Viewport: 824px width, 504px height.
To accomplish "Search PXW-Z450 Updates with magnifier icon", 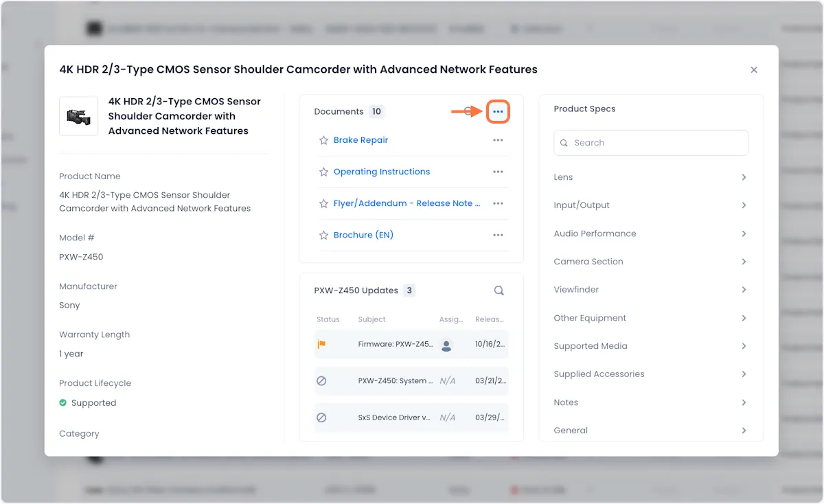I will [499, 290].
